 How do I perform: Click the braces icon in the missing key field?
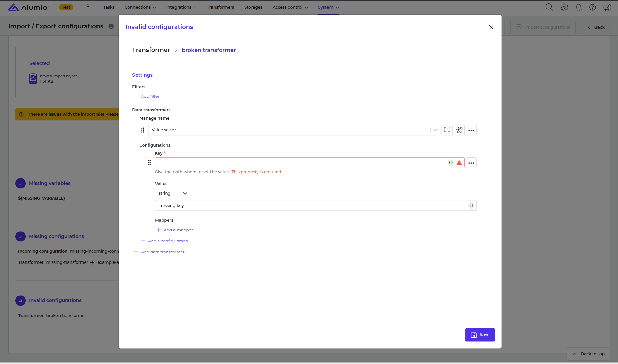point(471,205)
